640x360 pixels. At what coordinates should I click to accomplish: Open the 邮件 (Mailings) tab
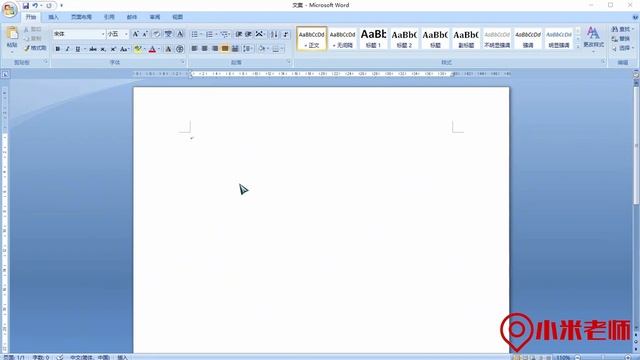pyautogui.click(x=132, y=17)
